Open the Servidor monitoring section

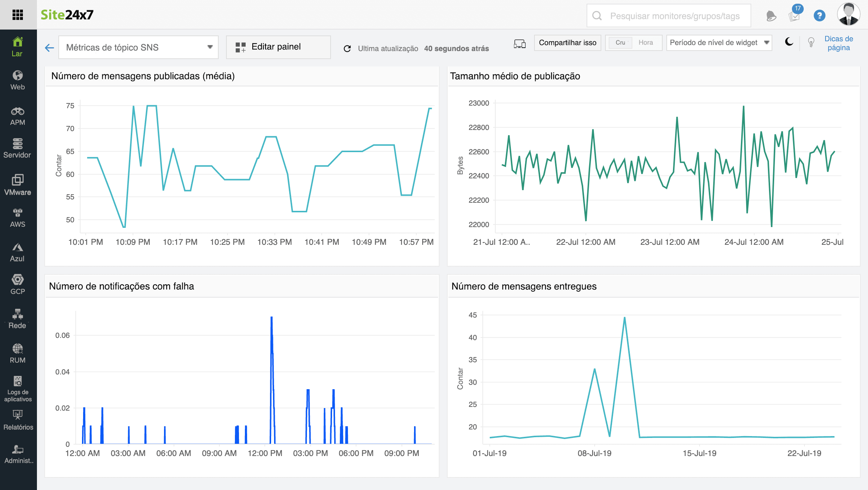tap(17, 147)
